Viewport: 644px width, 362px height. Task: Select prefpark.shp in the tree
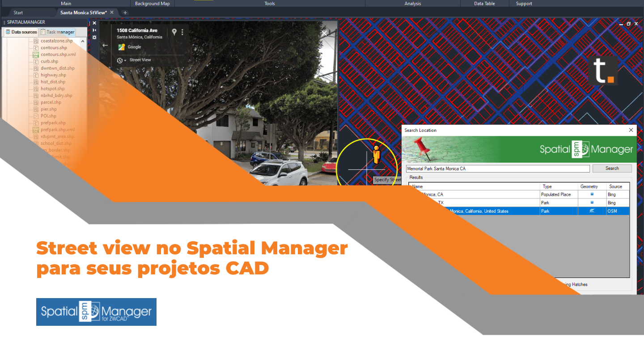(x=53, y=122)
